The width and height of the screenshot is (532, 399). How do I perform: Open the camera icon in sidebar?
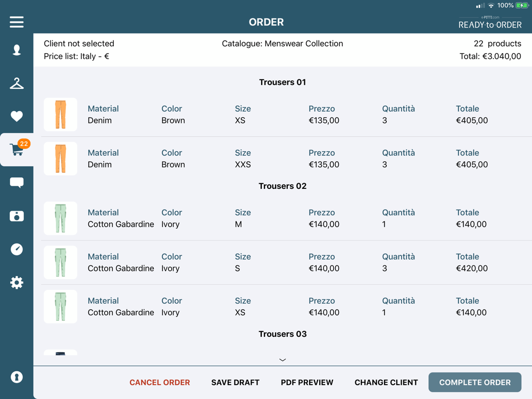pos(16,216)
